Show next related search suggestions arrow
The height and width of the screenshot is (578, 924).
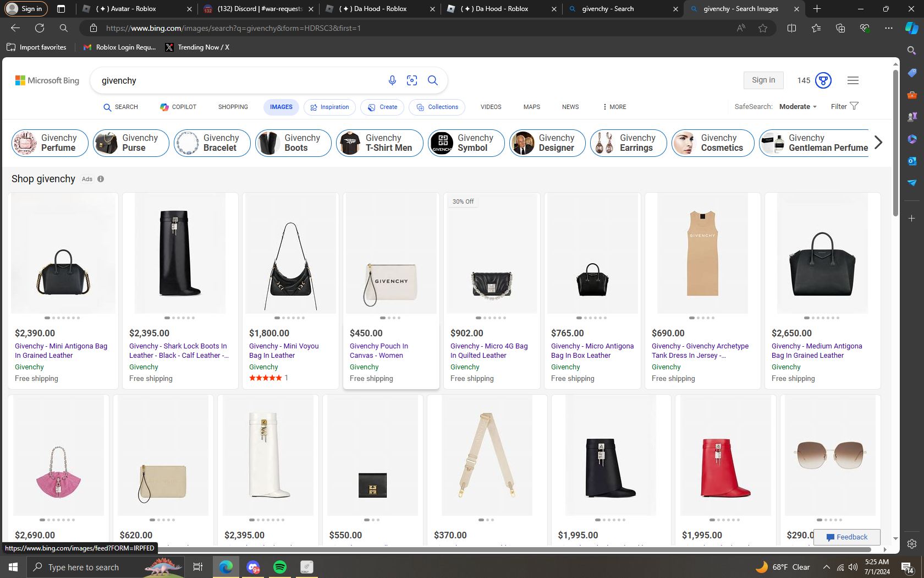click(878, 143)
